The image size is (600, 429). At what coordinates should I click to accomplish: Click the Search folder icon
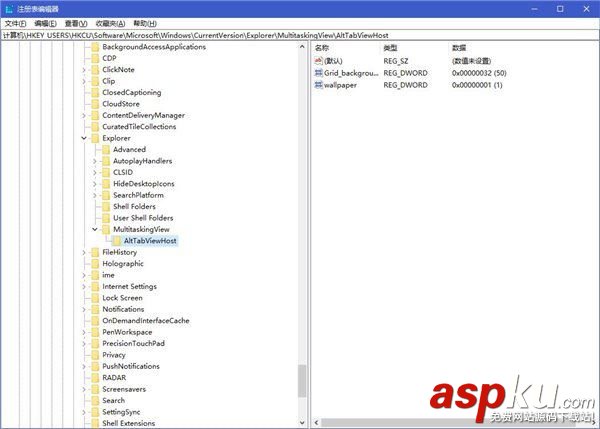[95, 401]
